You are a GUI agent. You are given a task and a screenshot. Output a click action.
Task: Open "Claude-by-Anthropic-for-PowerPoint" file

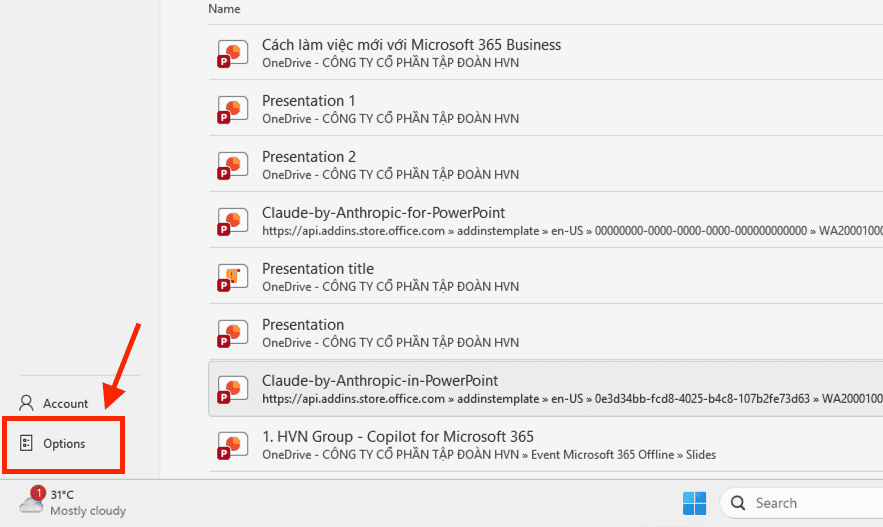coord(383,213)
